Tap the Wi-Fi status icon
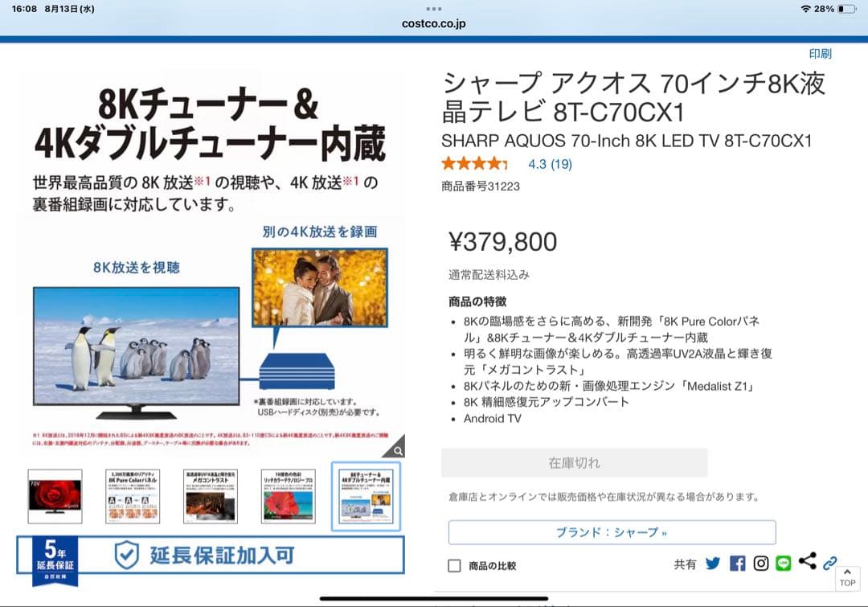This screenshot has width=868, height=607. 805,9
